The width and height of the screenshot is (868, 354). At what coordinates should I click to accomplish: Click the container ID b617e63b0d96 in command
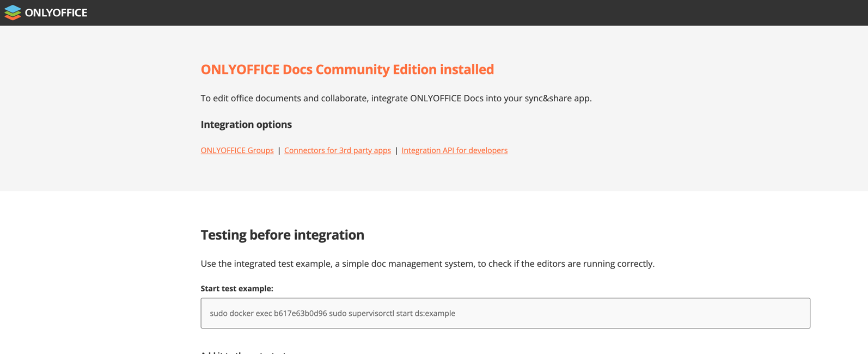pos(300,314)
